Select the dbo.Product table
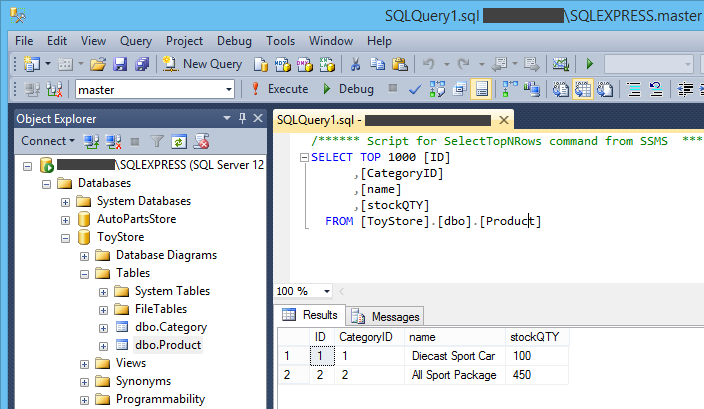 (x=168, y=345)
